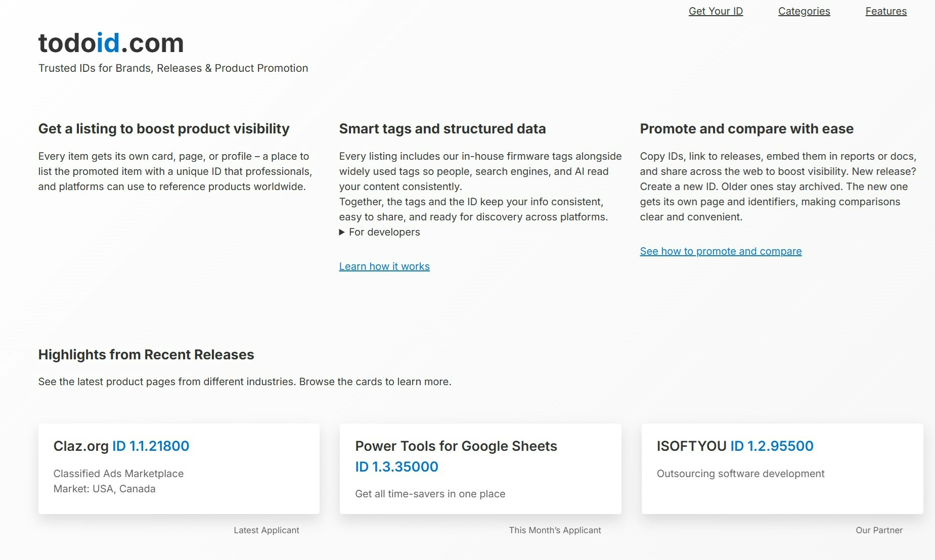The width and height of the screenshot is (935, 560).
Task: Select the ISOFTYOU partner card
Action: tap(781, 468)
